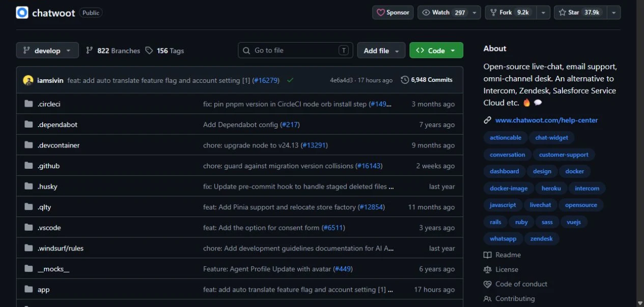This screenshot has width=644, height=307.
Task: Open commit hash 4e6a4d3
Action: [342, 80]
